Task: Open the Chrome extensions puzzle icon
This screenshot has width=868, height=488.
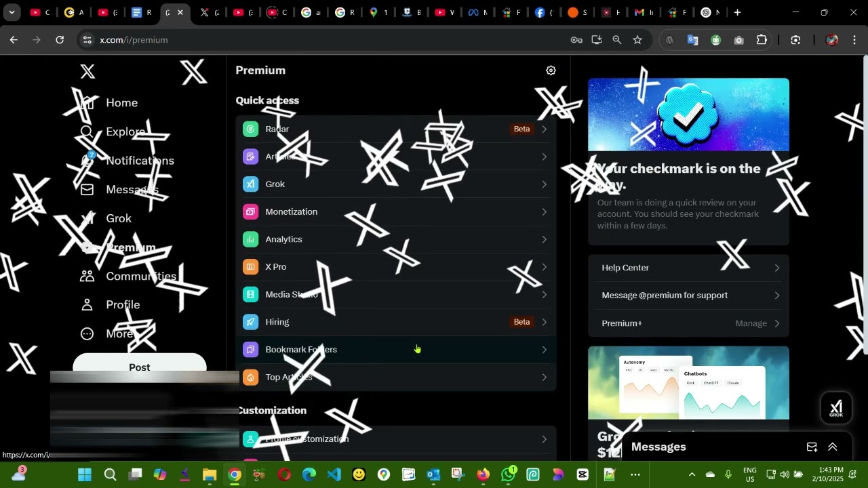Action: coord(762,40)
